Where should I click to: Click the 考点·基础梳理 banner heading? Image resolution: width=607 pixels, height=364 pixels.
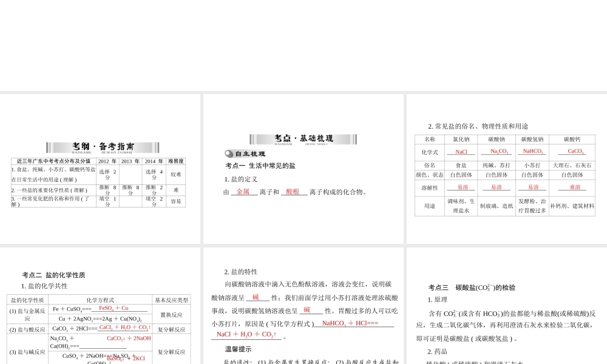click(303, 139)
